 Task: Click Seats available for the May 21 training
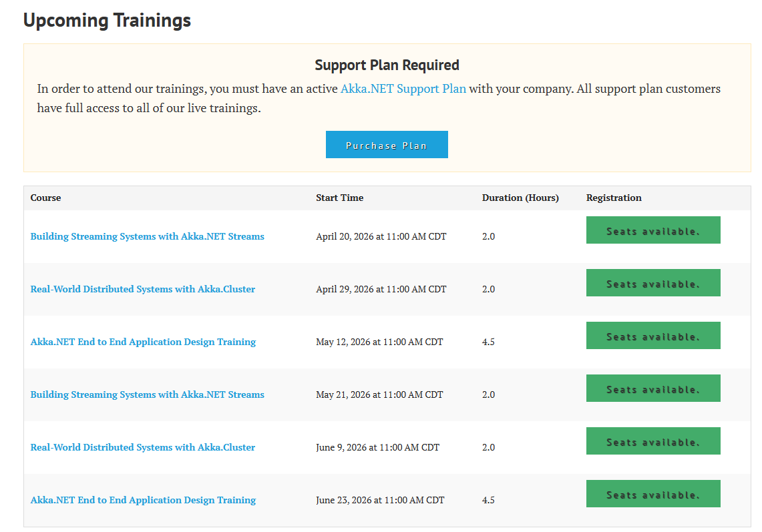pos(653,388)
